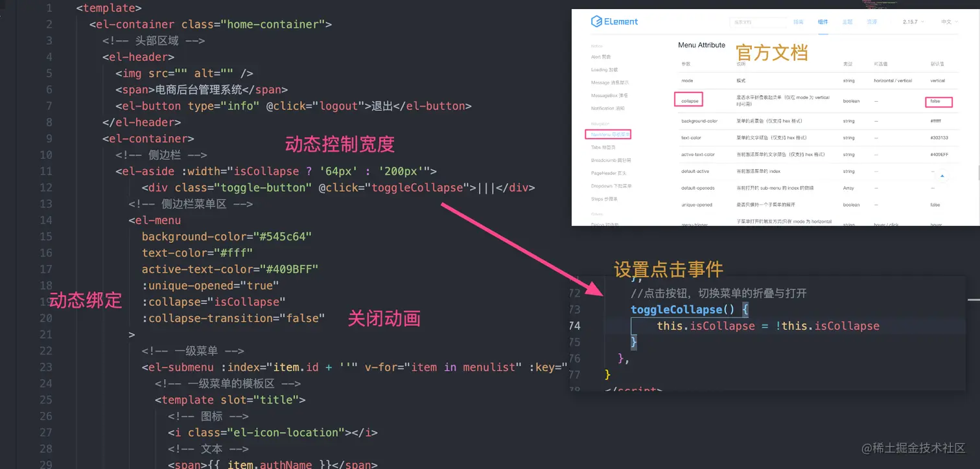Click the 'unique-opened' attribute cell
This screenshot has width=980, height=469.
697,205
